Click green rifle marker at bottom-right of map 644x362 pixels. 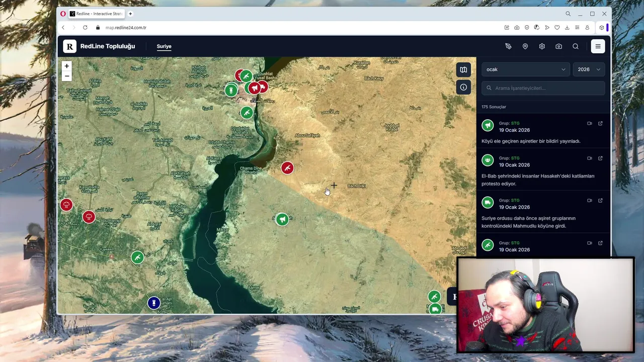pyautogui.click(x=434, y=297)
